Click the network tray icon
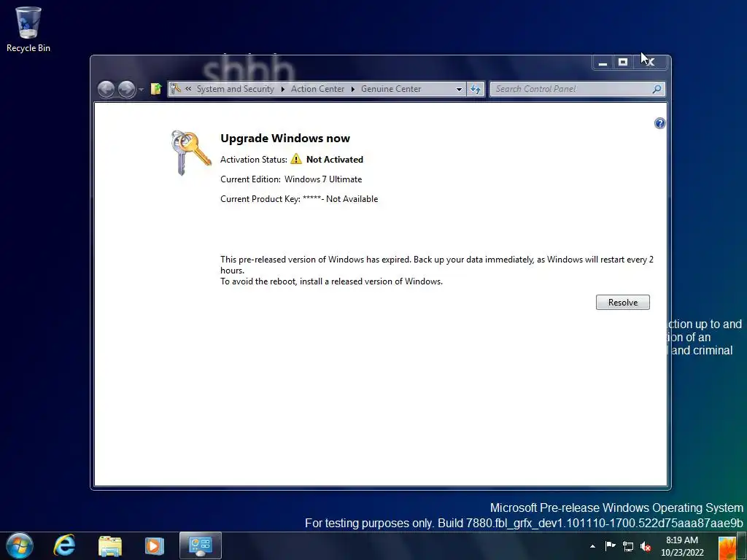 pos(628,547)
